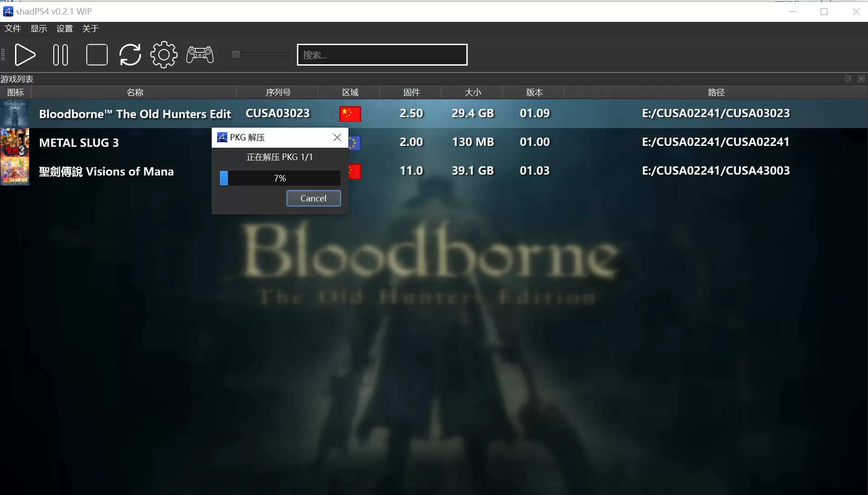Close the game list dock panel

coord(861,79)
